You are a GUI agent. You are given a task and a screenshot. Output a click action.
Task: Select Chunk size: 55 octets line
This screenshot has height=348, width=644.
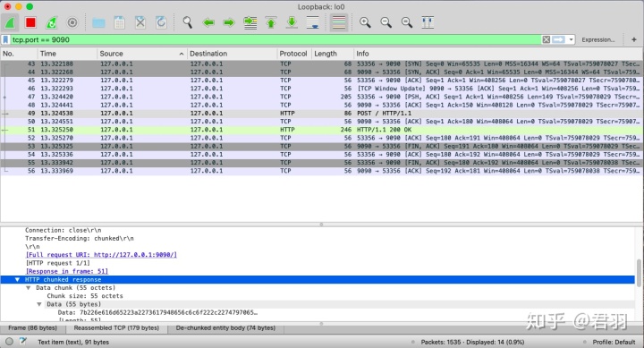[85, 296]
